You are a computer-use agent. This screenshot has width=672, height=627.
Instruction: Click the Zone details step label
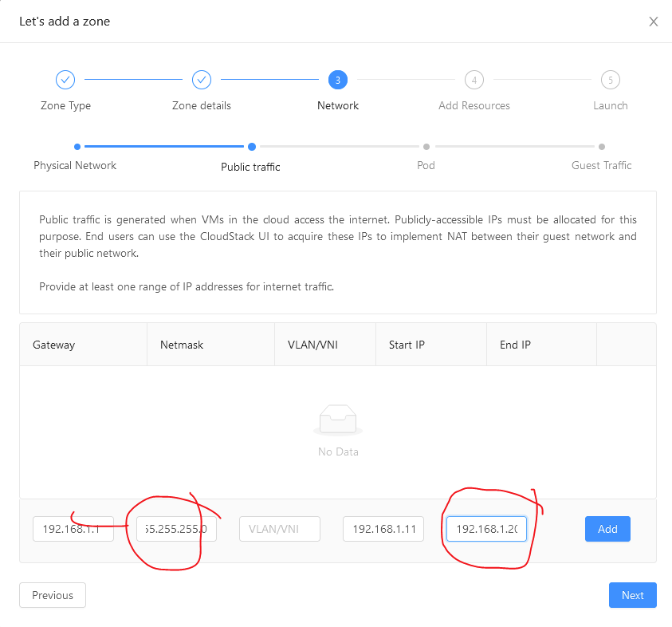(x=202, y=105)
